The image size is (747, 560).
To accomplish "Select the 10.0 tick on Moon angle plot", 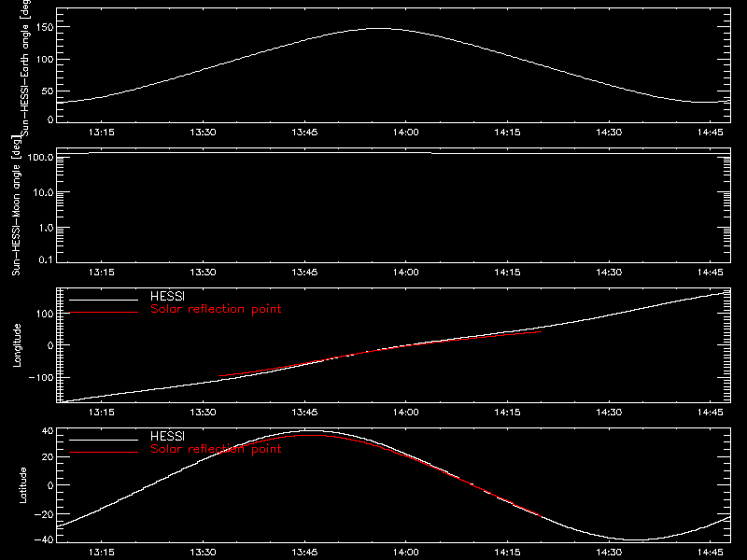I will coord(43,192).
